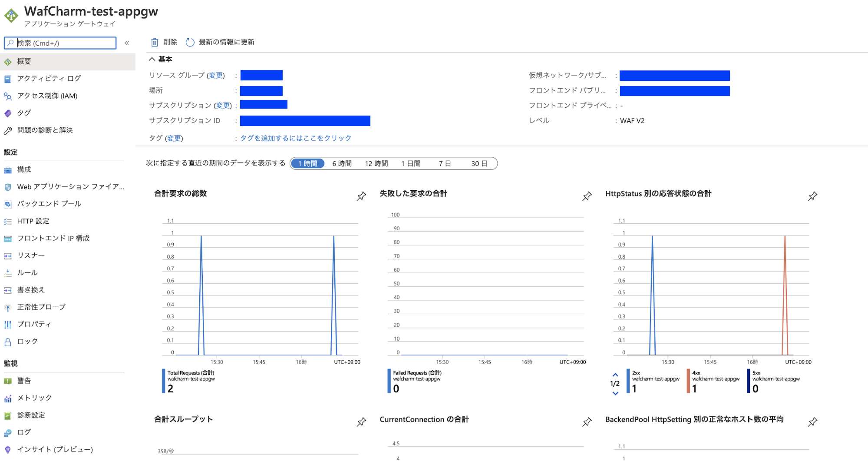Select the 1 時間 time range
Screen dimensions: 868x461
tap(307, 164)
